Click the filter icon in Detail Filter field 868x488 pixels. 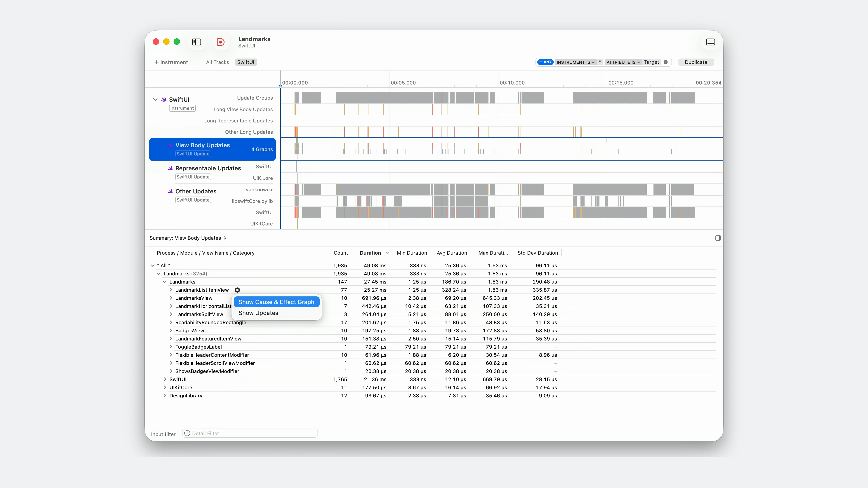[x=187, y=433]
